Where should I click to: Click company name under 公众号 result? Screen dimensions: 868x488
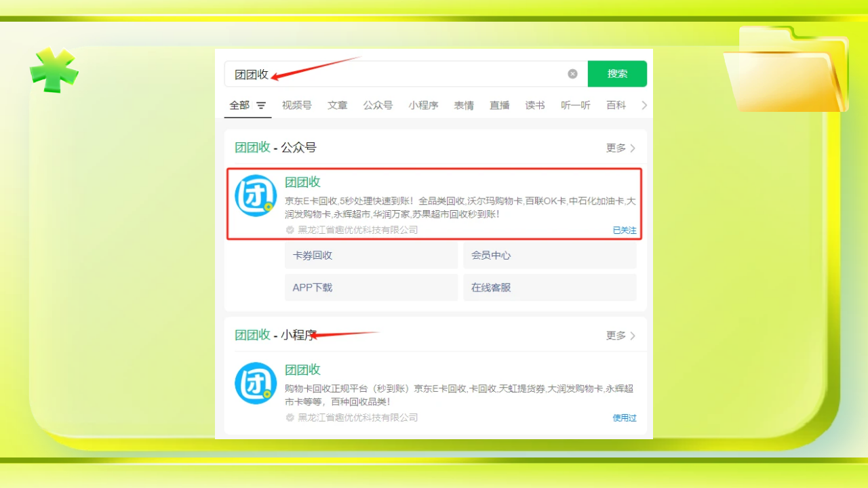[358, 230]
